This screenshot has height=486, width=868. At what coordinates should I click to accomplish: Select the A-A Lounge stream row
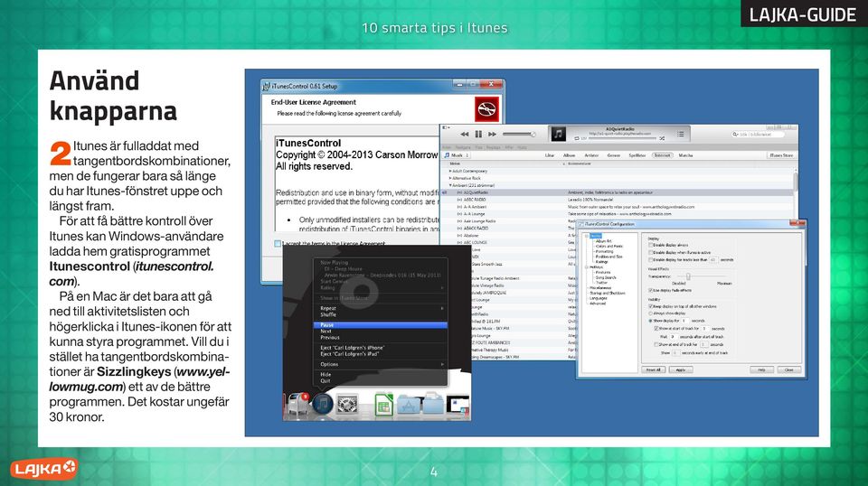click(618, 214)
